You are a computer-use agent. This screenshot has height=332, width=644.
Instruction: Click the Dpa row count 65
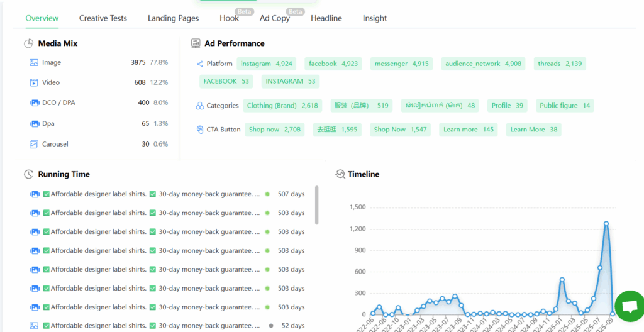pos(145,123)
